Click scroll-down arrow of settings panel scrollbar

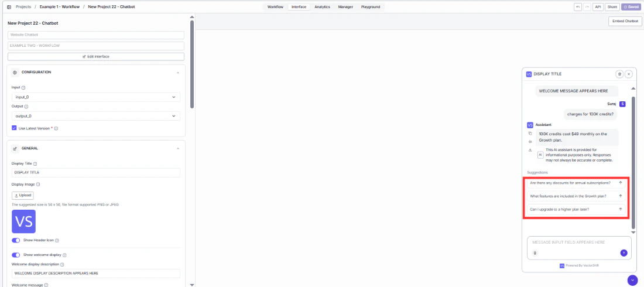point(192,285)
